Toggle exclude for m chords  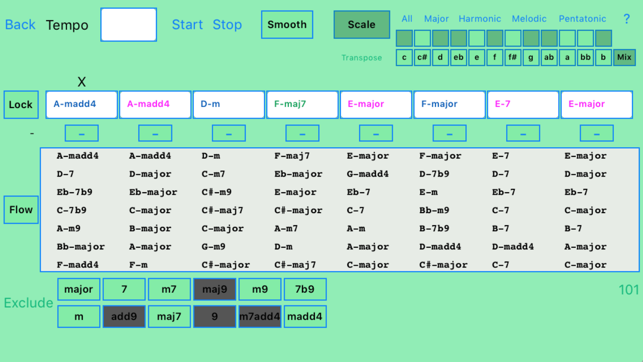(x=79, y=316)
